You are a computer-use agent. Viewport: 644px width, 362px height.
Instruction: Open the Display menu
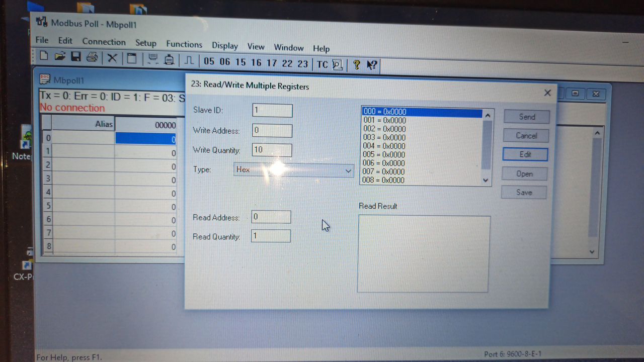(225, 46)
